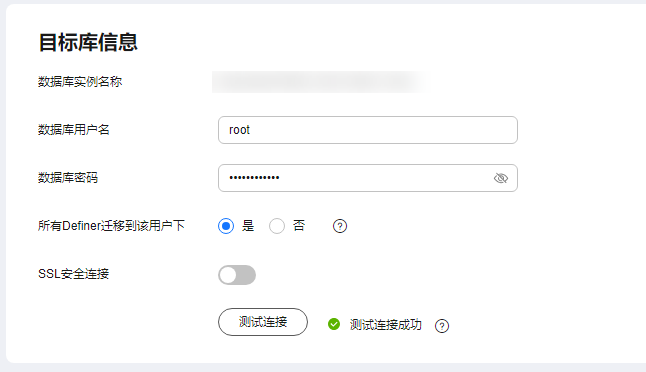Click the 测试连接成功 status text
This screenshot has width=646, height=372.
click(x=386, y=325)
